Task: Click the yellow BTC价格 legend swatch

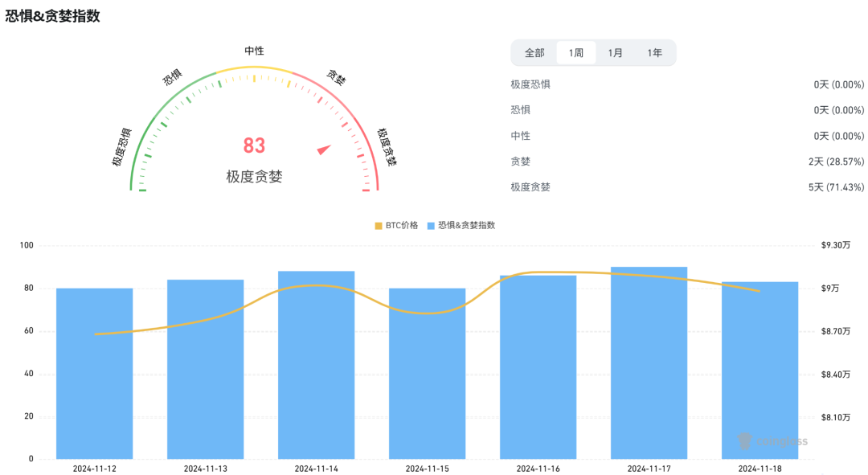Action: pos(379,226)
